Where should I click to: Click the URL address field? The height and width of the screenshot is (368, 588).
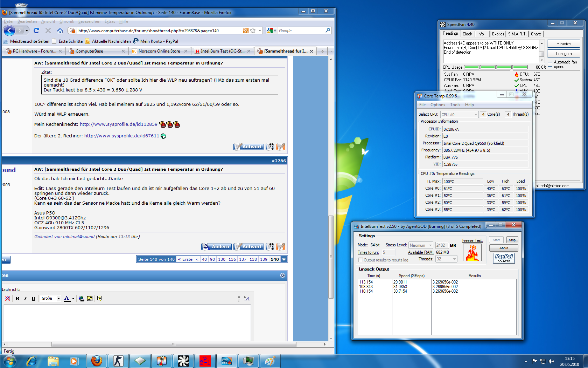click(159, 30)
